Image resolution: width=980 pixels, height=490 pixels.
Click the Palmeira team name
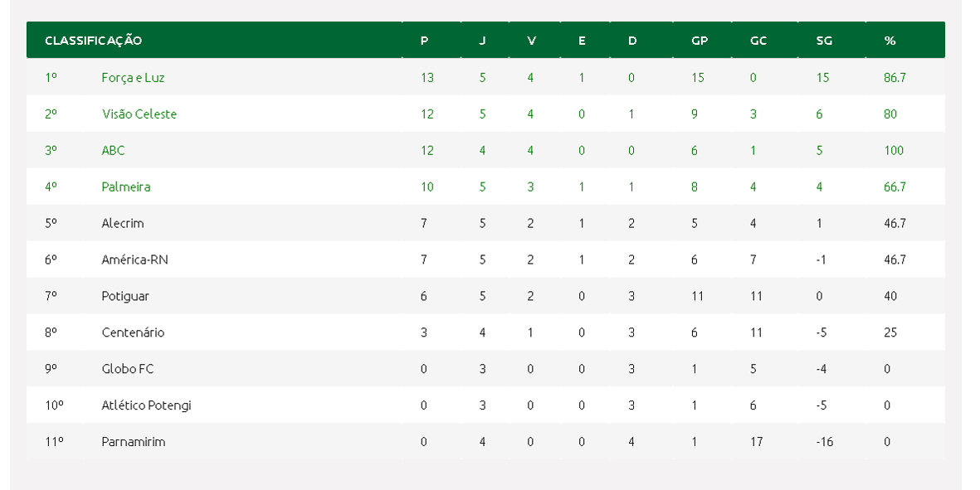click(125, 187)
